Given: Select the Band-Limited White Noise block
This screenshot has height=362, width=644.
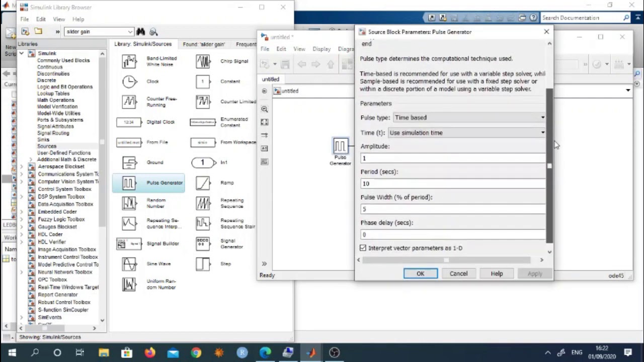Looking at the screenshot, I should (129, 61).
